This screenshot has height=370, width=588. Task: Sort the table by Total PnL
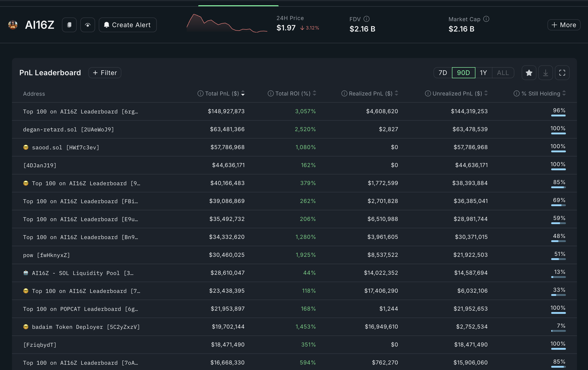tap(243, 93)
